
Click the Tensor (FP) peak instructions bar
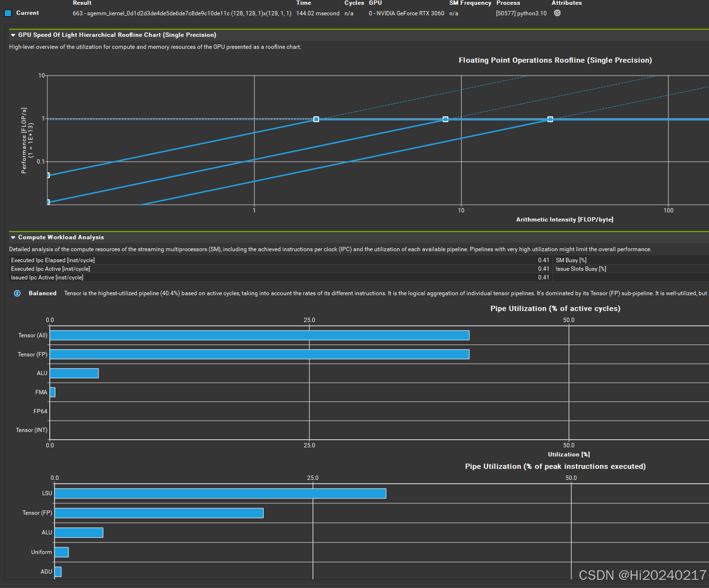click(x=159, y=513)
